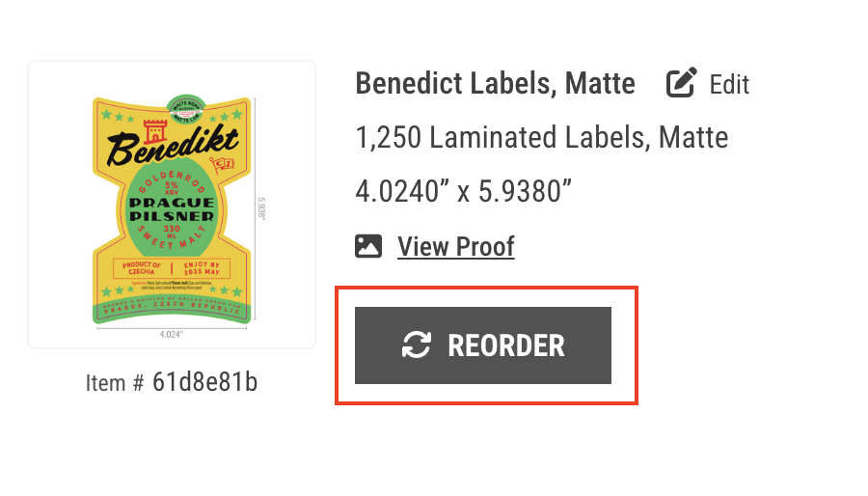Select the Benedict Labels, Matte title

495,84
